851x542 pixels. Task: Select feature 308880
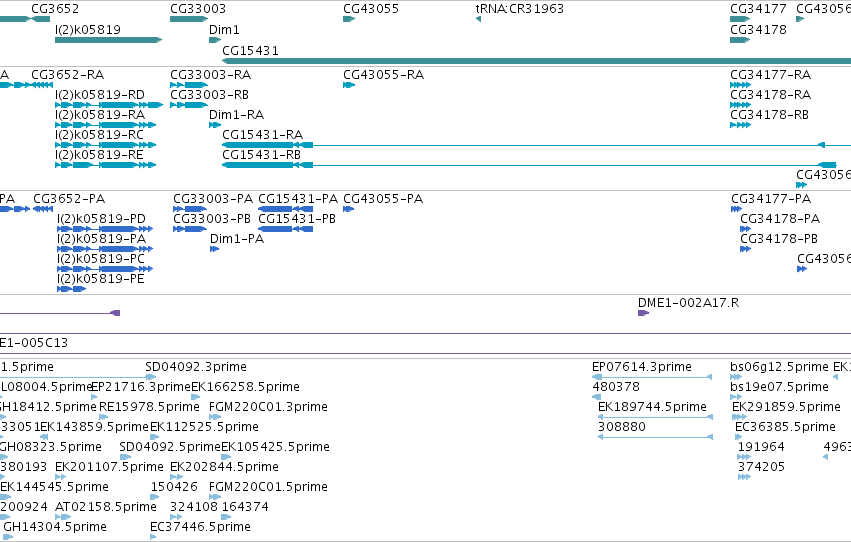tap(655, 437)
